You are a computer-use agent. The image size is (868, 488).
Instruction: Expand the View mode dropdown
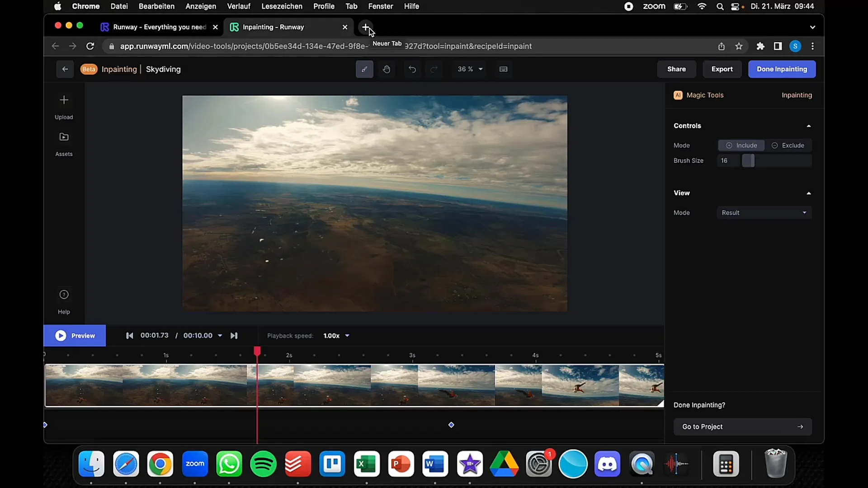(x=765, y=213)
